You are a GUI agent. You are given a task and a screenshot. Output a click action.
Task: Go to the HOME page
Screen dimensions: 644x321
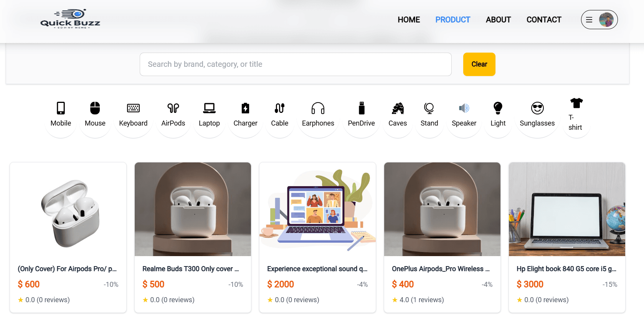coord(408,20)
